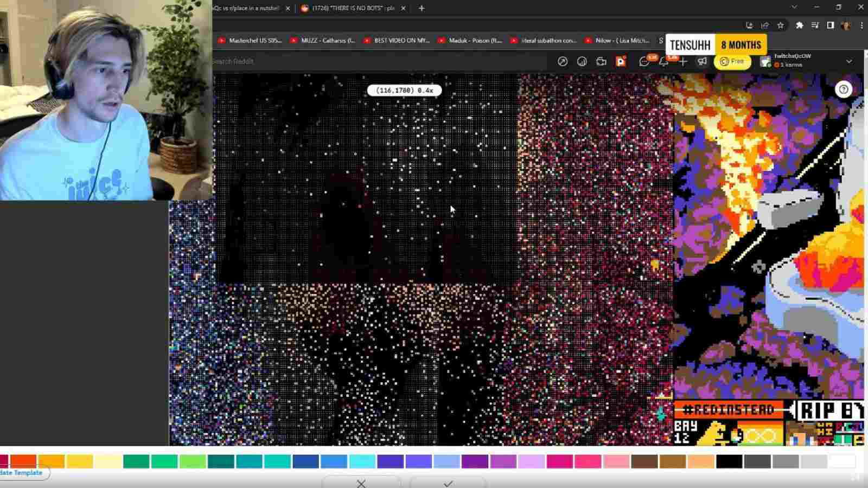The height and width of the screenshot is (488, 868).
Task: Open Chrome profile avatar
Action: point(846,25)
